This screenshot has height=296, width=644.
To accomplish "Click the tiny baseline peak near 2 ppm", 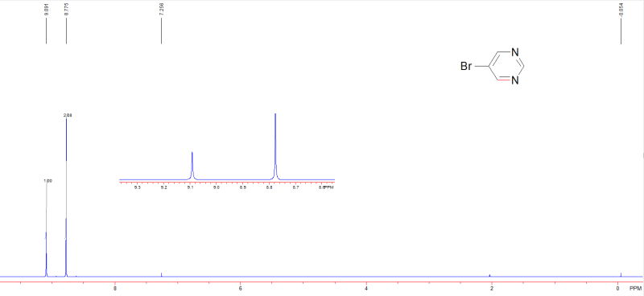I will (489, 275).
